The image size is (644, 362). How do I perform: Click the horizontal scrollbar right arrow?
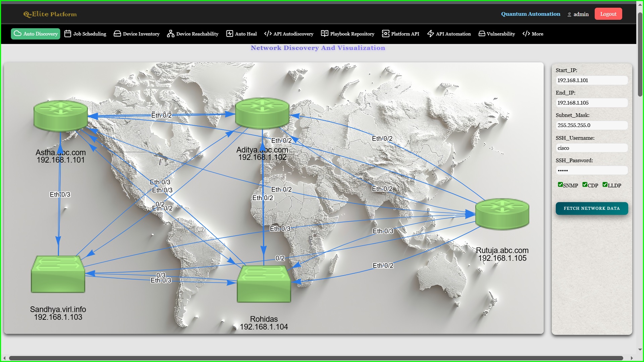(632, 358)
